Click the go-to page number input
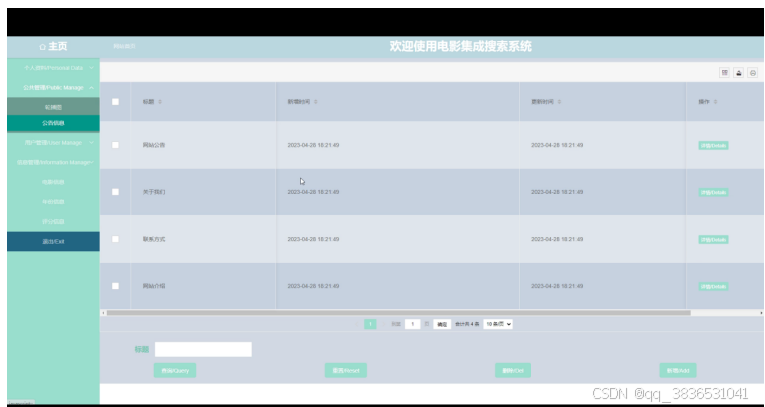 click(412, 324)
